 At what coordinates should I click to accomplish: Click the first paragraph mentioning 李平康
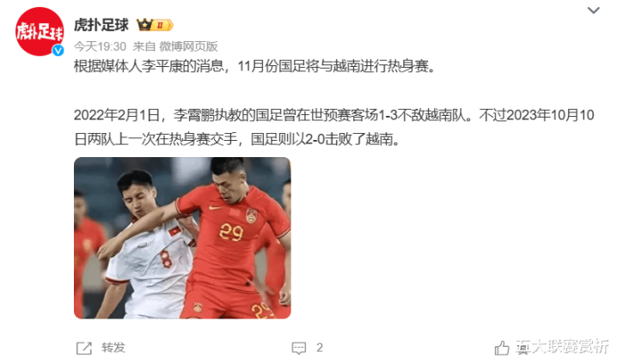[x=255, y=66]
